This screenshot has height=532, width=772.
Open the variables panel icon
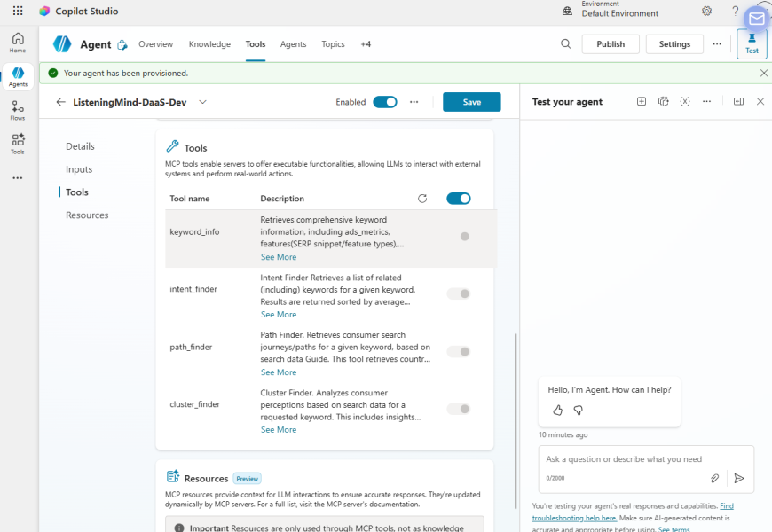pos(684,102)
